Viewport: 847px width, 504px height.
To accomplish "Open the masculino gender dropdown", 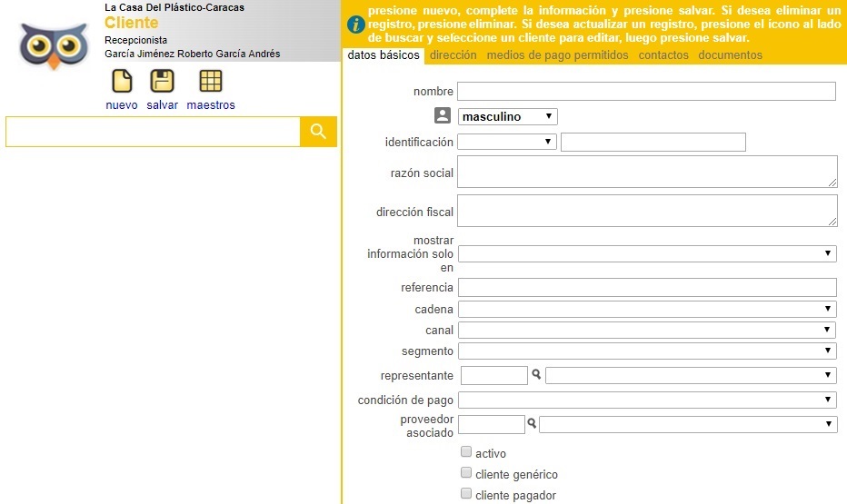I will 508,116.
